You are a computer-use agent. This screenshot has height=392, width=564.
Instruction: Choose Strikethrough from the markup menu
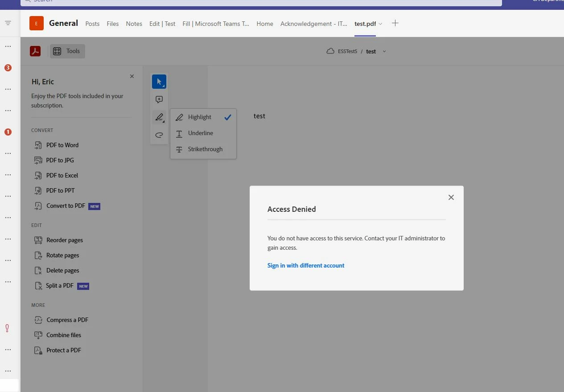[203, 149]
